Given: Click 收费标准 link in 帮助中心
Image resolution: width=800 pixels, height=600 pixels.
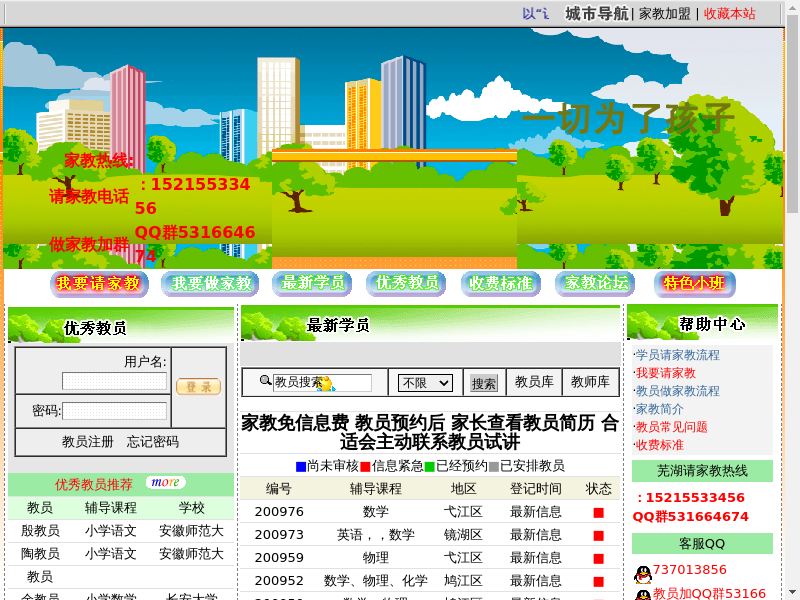Looking at the screenshot, I should point(659,445).
